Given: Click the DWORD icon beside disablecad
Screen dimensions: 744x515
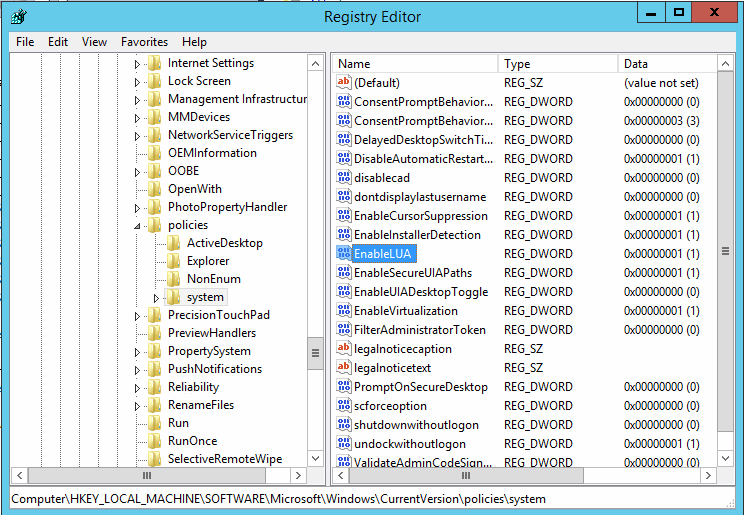Looking at the screenshot, I should pos(344,177).
